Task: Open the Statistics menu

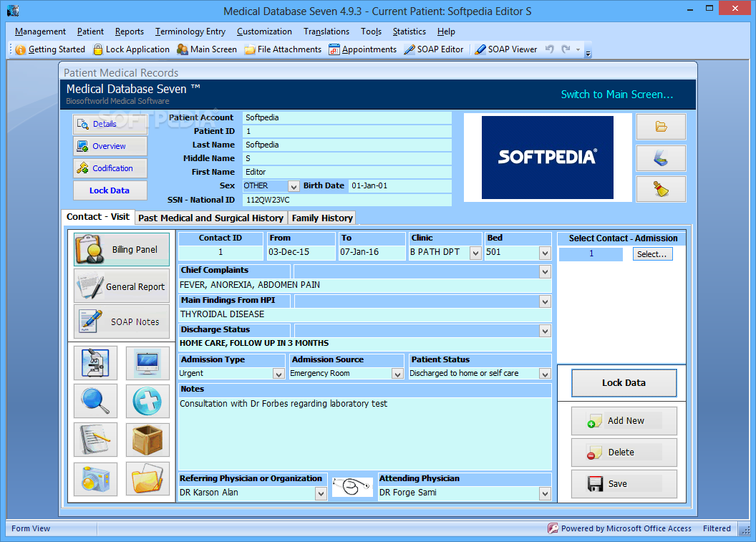Action: tap(409, 32)
